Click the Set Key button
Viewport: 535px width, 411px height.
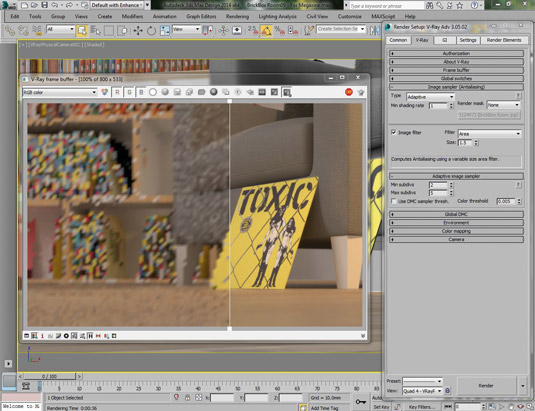[381, 407]
